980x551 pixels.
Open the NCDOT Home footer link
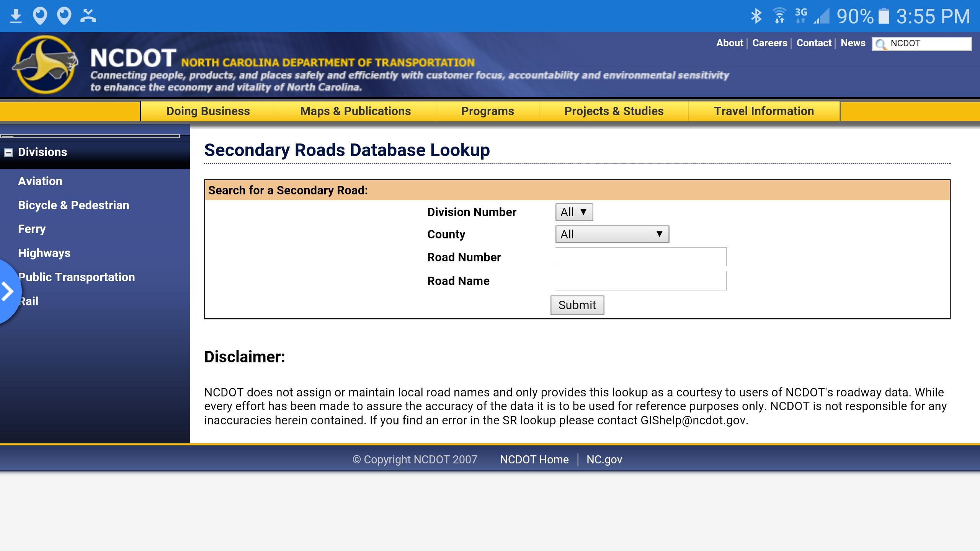[x=534, y=459]
